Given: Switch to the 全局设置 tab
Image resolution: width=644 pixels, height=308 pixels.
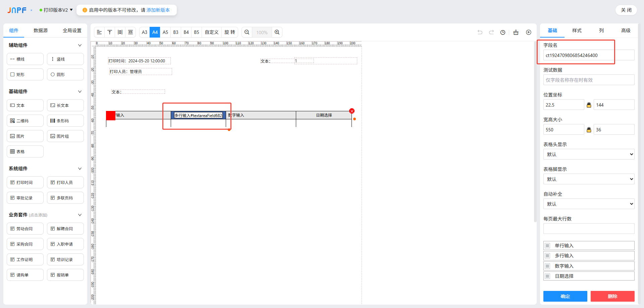Looking at the screenshot, I should click(72, 30).
